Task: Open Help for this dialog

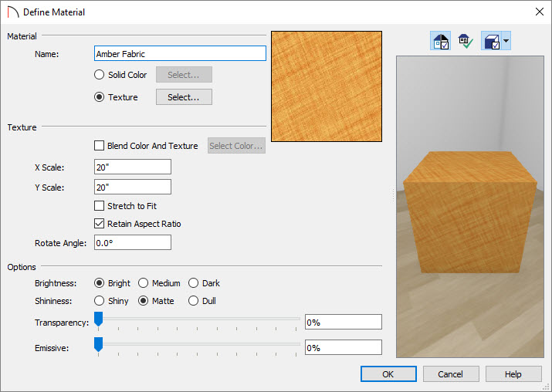Action: tap(513, 374)
